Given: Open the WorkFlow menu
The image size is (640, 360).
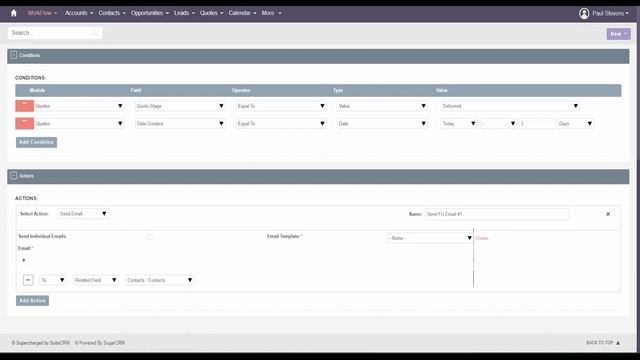Looking at the screenshot, I should (42, 13).
